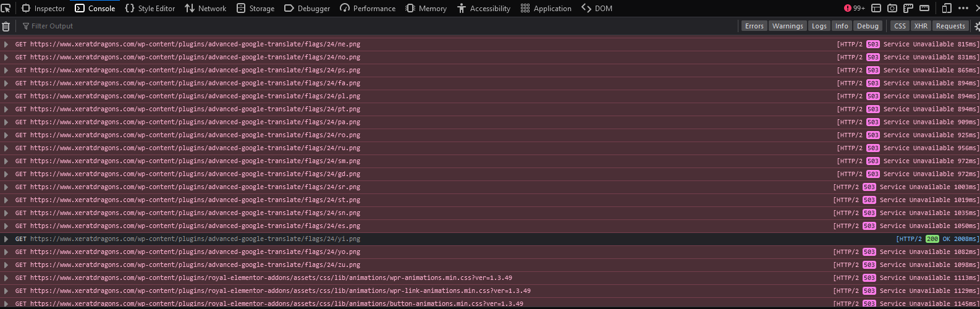Activate the element picker tool

(6, 9)
